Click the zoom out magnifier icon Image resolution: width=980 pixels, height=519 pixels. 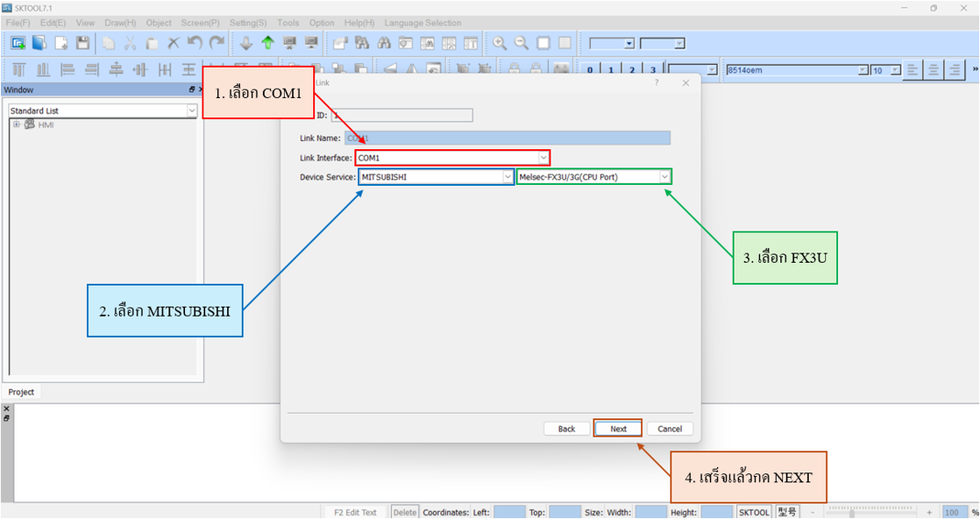[520, 43]
